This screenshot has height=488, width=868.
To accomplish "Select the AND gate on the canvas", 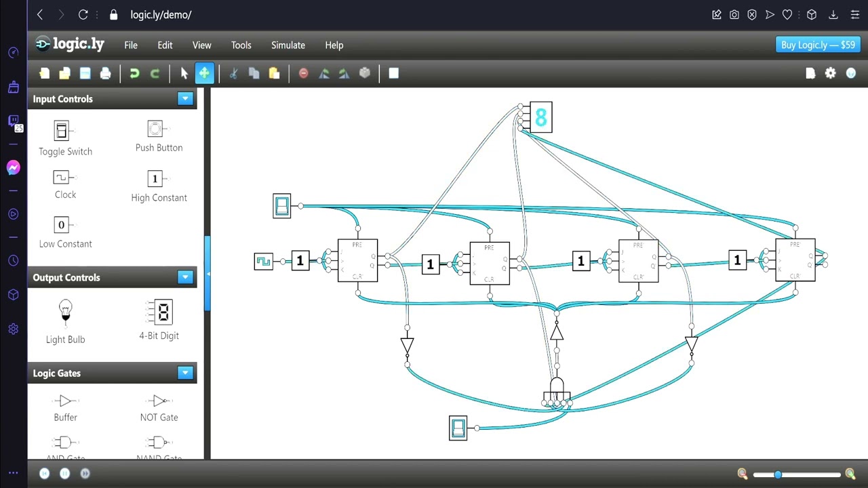I will point(557,390).
